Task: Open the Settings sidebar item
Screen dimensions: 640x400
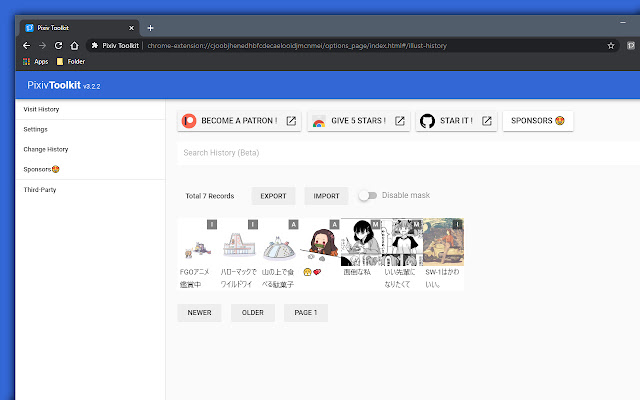Action: pyautogui.click(x=36, y=129)
